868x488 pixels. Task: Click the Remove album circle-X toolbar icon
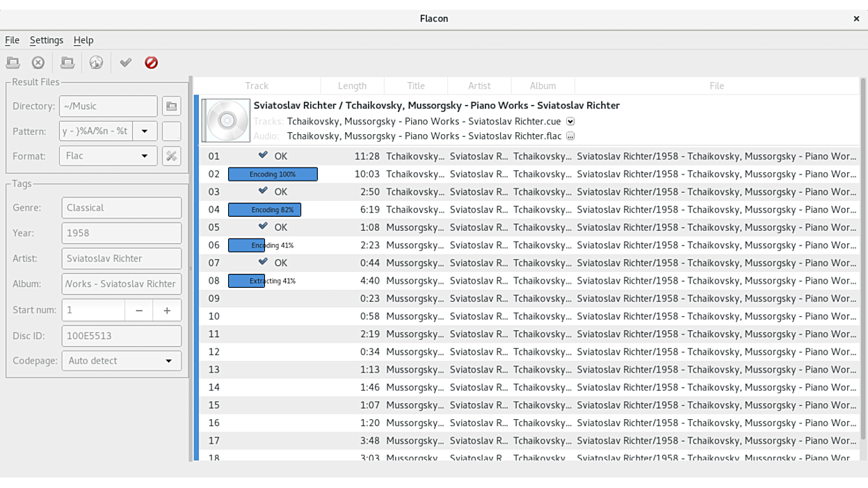(38, 63)
